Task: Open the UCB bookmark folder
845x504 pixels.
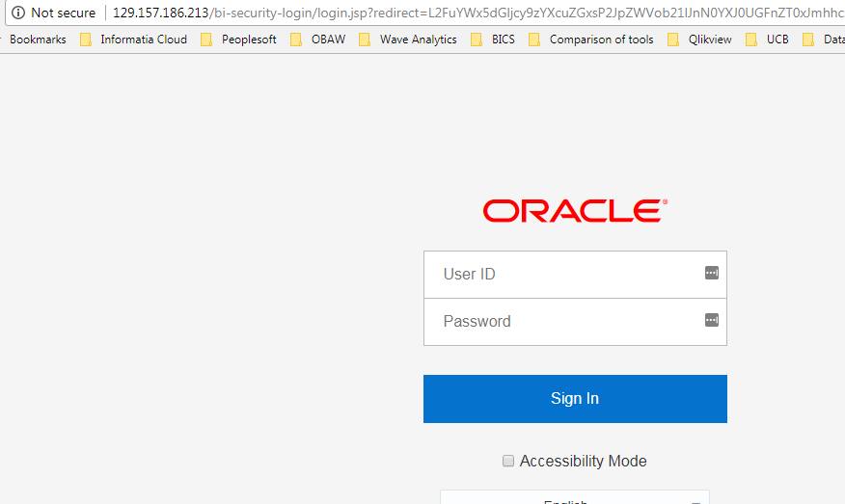Action: (x=768, y=40)
